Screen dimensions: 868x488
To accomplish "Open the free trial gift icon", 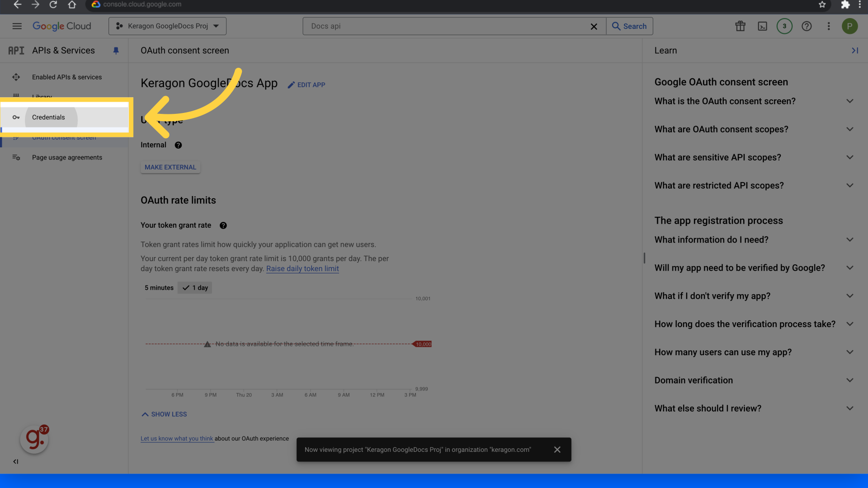I will click(740, 26).
